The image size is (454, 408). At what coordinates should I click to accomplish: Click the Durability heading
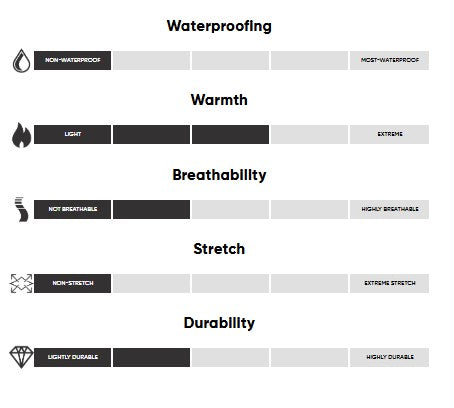click(x=219, y=323)
